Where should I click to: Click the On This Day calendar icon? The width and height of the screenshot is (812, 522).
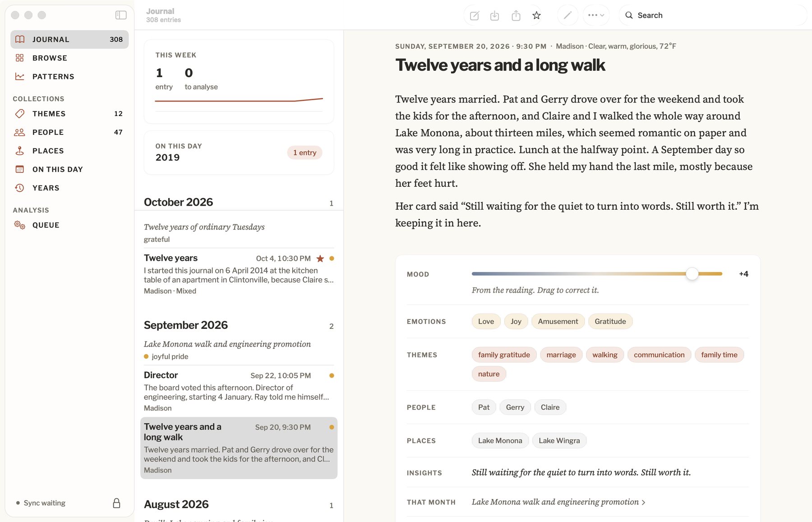pos(19,169)
